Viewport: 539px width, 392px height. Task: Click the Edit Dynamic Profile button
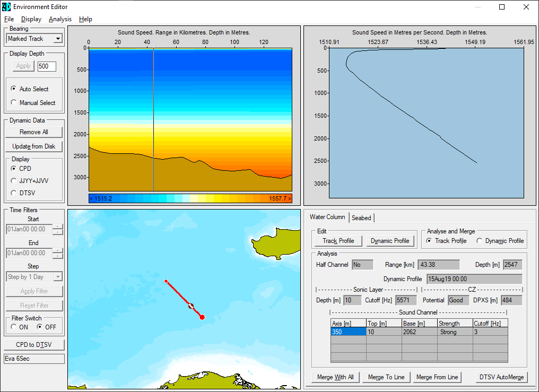(x=390, y=241)
